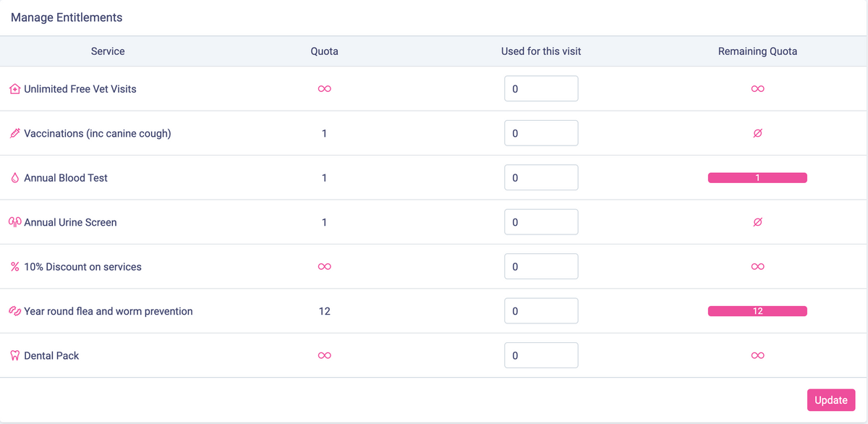Screen dimensions: 868x424
Task: Click the used field for Dental Pack
Action: [x=541, y=356]
